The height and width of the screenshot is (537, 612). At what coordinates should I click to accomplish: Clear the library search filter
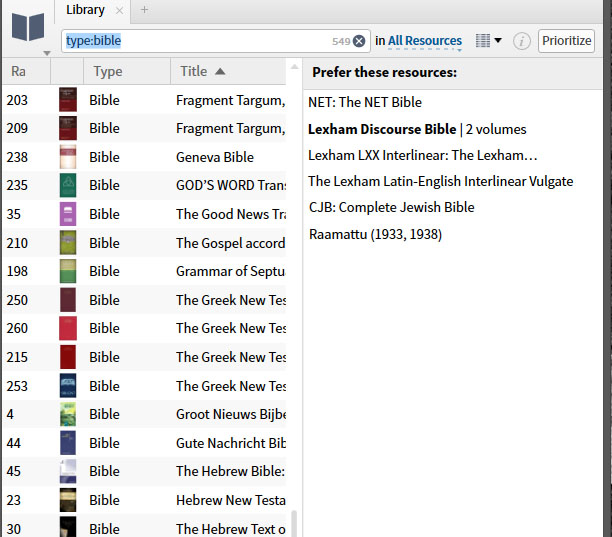tap(359, 41)
